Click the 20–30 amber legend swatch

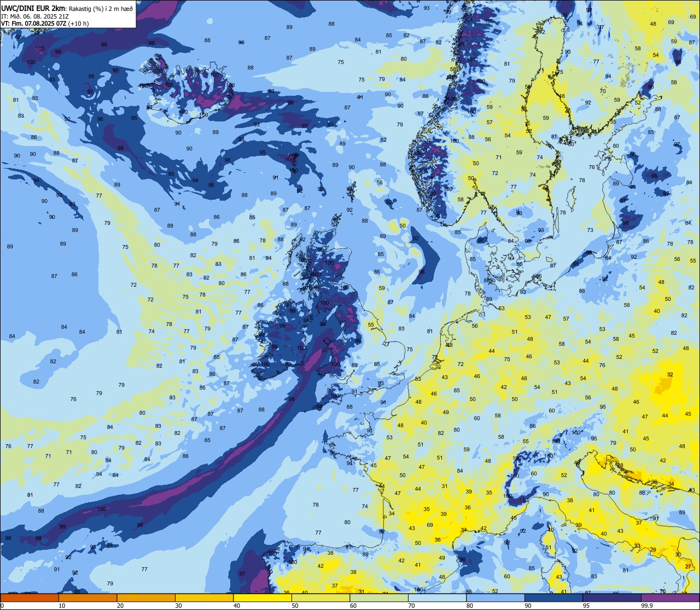[146, 597]
